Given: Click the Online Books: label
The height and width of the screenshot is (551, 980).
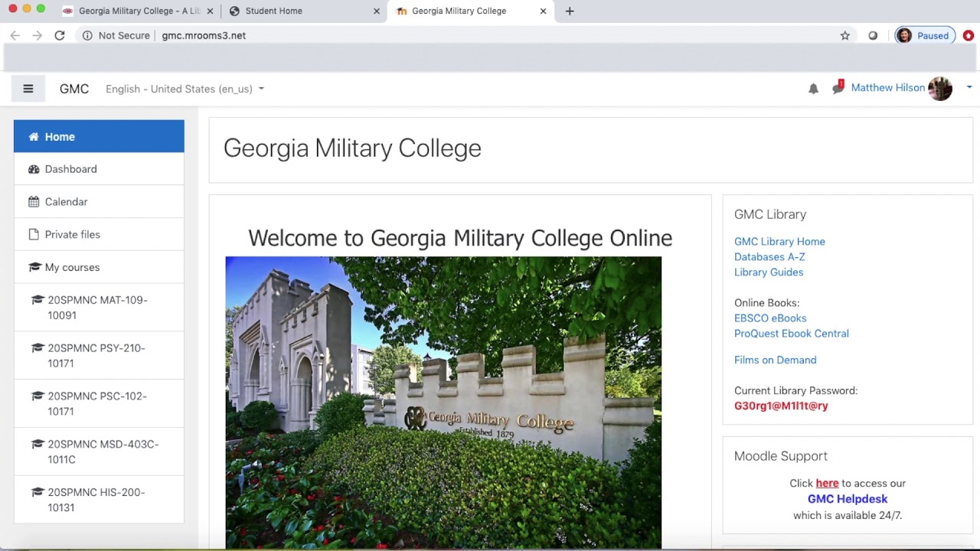Looking at the screenshot, I should tap(766, 303).
